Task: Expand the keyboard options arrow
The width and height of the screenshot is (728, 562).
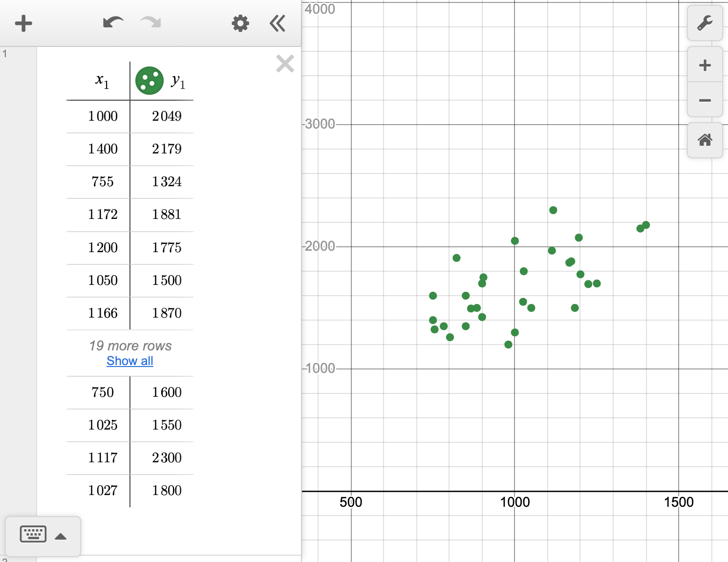Action: pyautogui.click(x=61, y=536)
